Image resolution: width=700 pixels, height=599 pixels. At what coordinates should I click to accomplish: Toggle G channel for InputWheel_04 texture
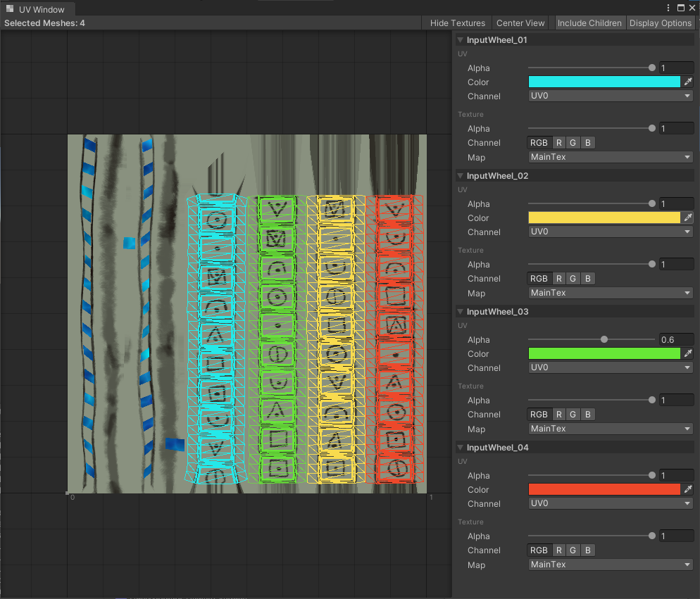point(573,550)
